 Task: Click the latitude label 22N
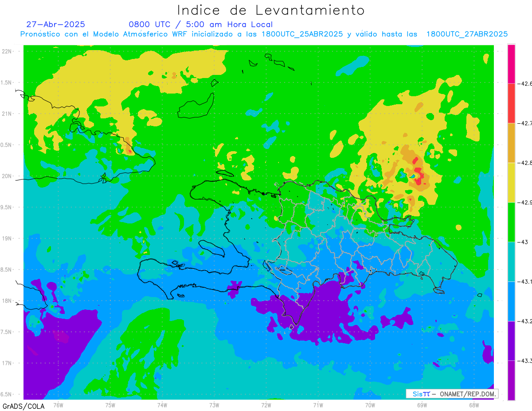(x=7, y=51)
